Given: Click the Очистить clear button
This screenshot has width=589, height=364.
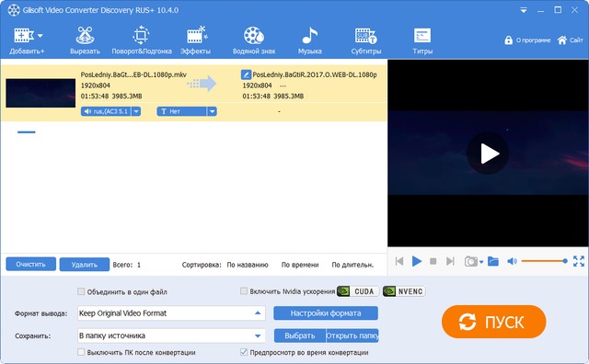Looking at the screenshot, I should (30, 264).
